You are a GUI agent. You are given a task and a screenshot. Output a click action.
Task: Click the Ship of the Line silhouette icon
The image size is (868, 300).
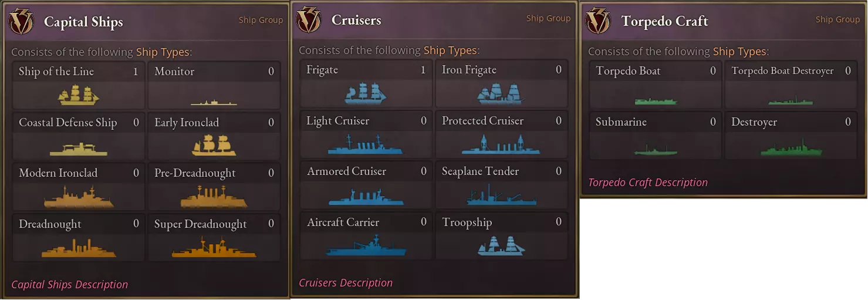79,95
